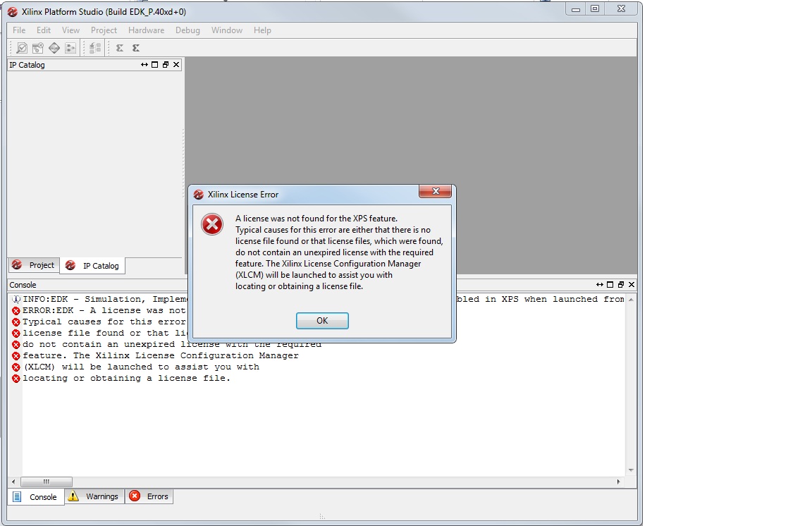The height and width of the screenshot is (526, 812).
Task: Click the second toolbar icon with small x
Action: [x=38, y=48]
